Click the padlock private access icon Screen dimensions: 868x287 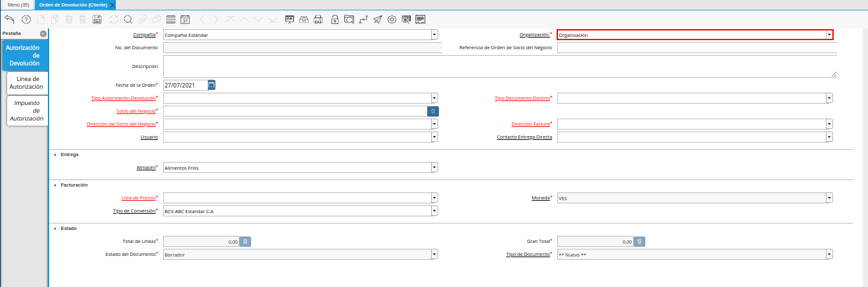335,19
